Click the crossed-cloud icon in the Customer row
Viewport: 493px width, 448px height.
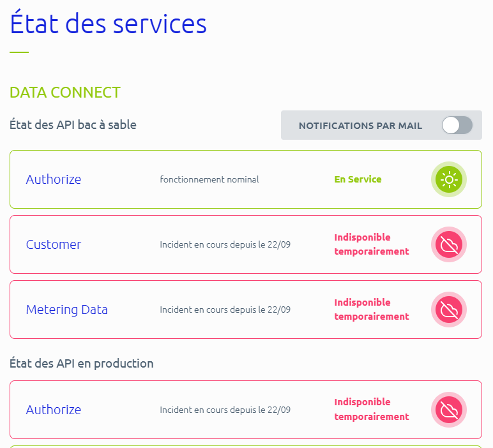coord(449,244)
